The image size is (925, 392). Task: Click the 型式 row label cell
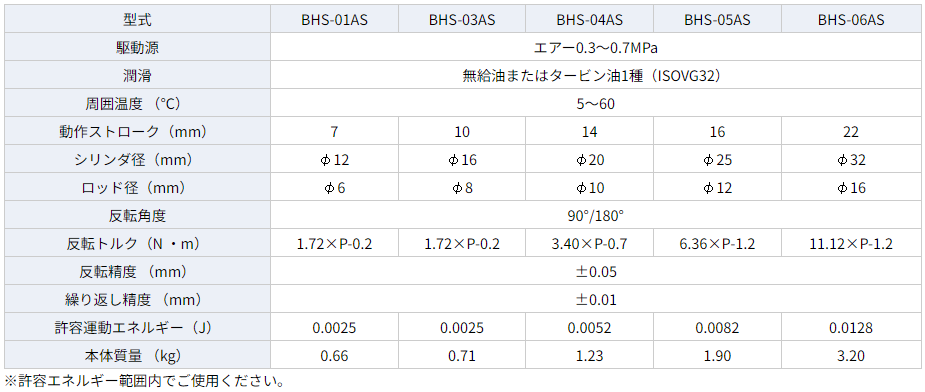(x=137, y=19)
